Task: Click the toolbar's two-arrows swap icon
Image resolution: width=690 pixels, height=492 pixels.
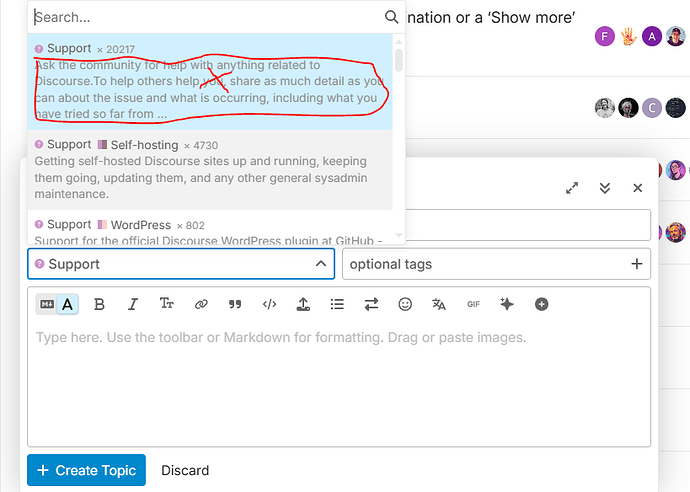Action: click(x=371, y=304)
